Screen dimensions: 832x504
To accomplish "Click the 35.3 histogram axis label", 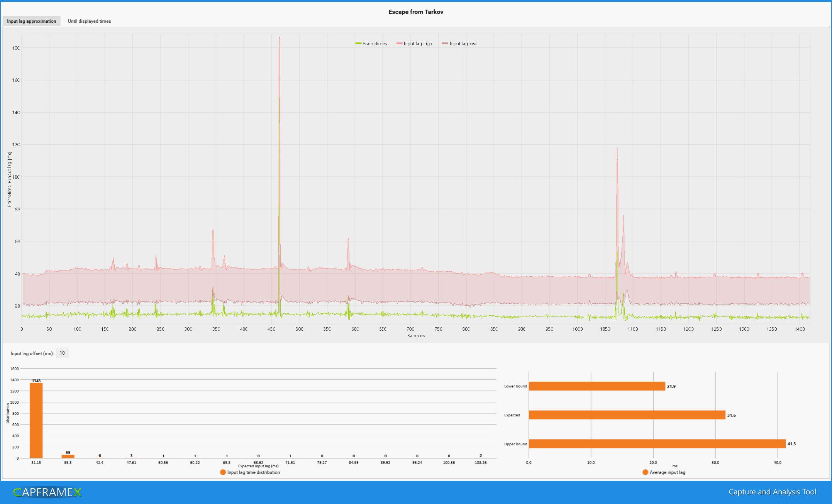I will click(x=68, y=462).
